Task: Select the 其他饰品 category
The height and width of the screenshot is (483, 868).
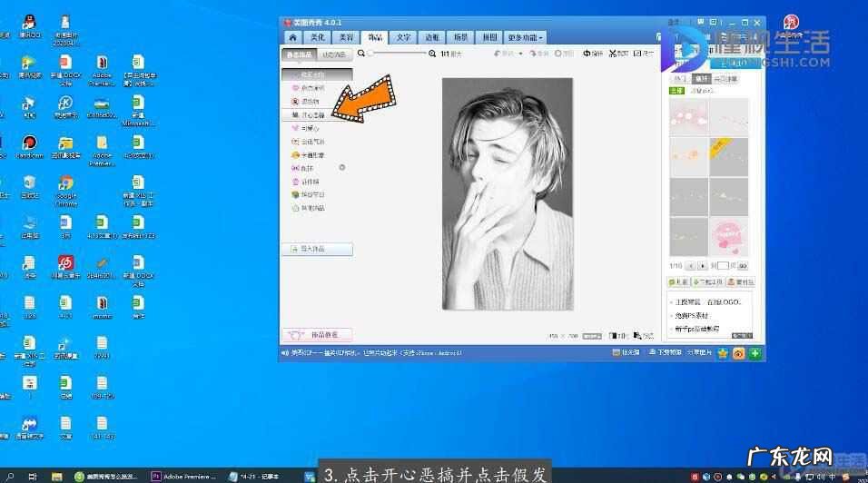Action: pos(309,208)
